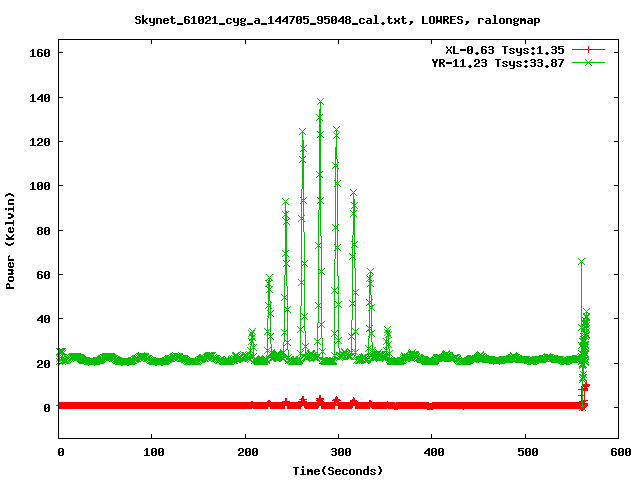Click the 0 tick label on y-axis
Image resolution: width=640 pixels, height=480 pixels.
(46, 408)
